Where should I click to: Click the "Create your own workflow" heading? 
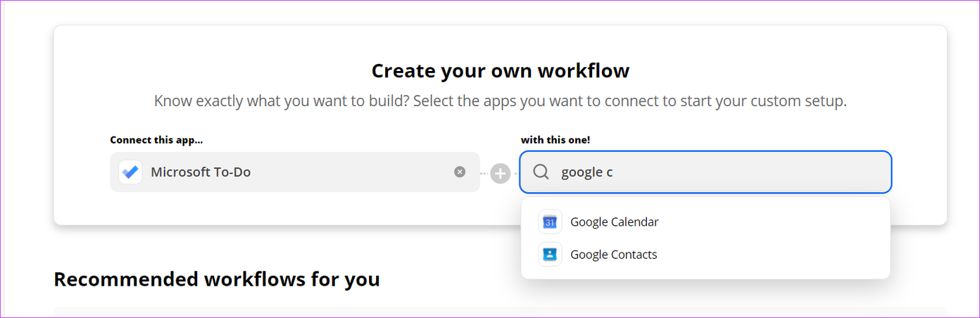500,71
